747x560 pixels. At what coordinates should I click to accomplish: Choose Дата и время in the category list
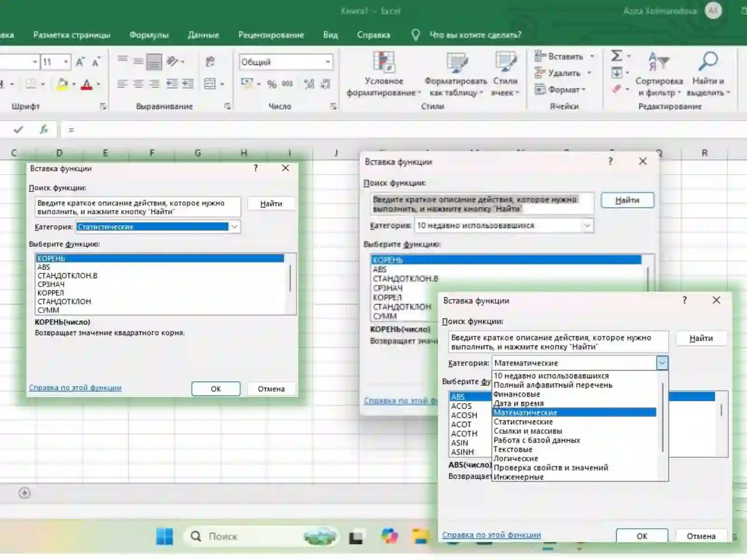[x=575, y=404]
